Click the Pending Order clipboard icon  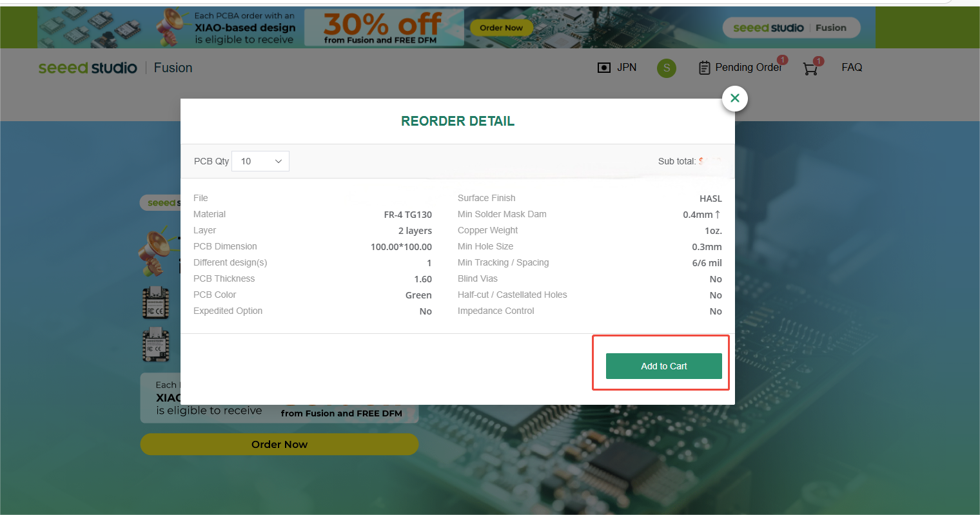(705, 68)
